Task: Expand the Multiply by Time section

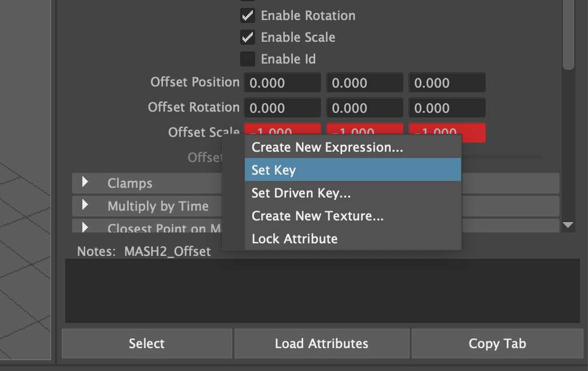Action: pos(85,205)
